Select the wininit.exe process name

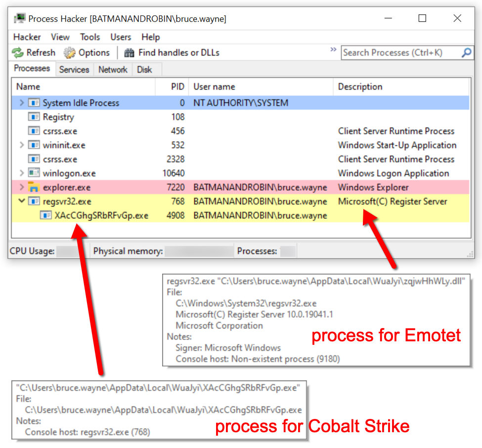coord(64,145)
